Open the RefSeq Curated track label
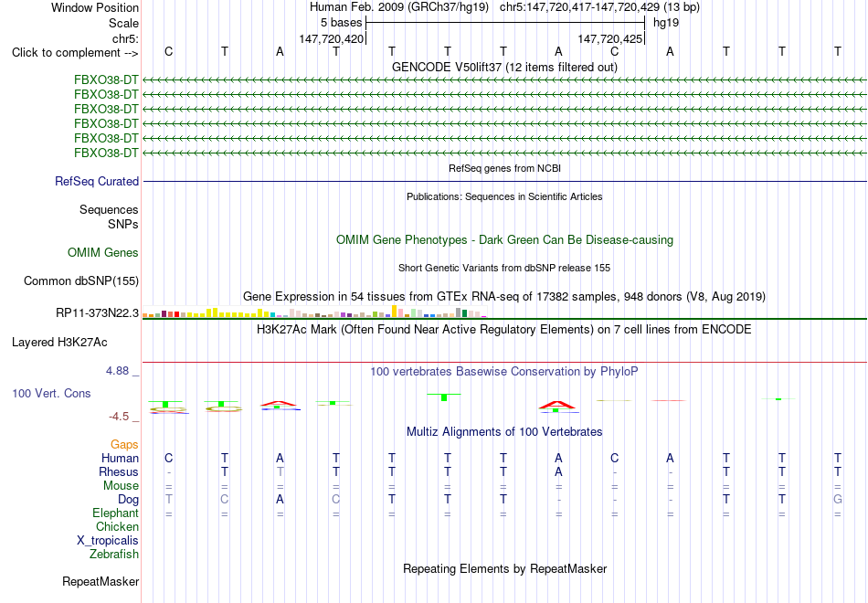Screen dimensions: 868x603 coord(97,181)
